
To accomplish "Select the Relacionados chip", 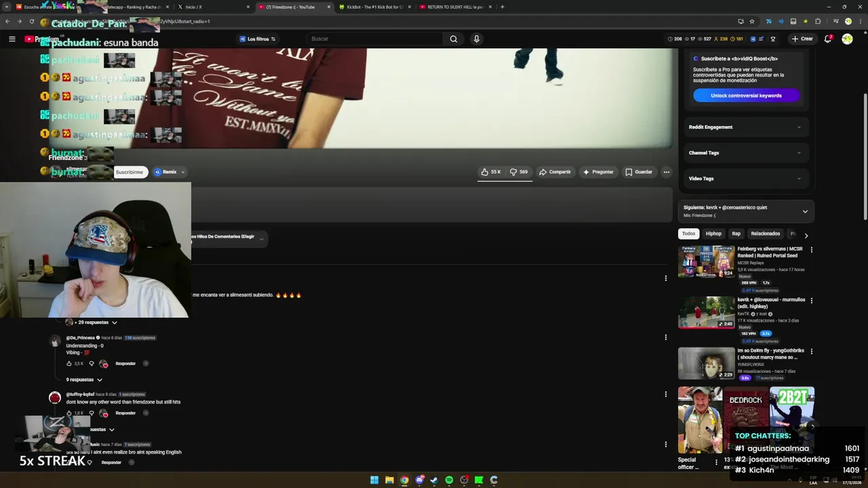I will point(766,234).
